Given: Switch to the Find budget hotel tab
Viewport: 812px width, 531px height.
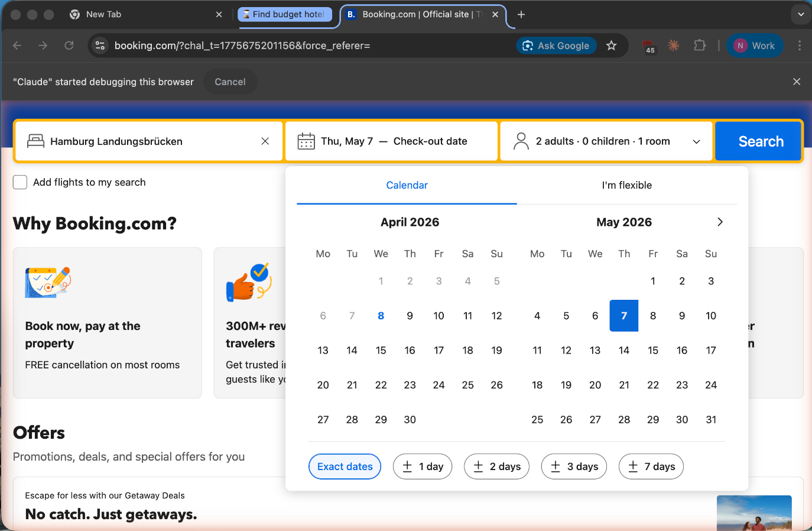Looking at the screenshot, I should [285, 14].
